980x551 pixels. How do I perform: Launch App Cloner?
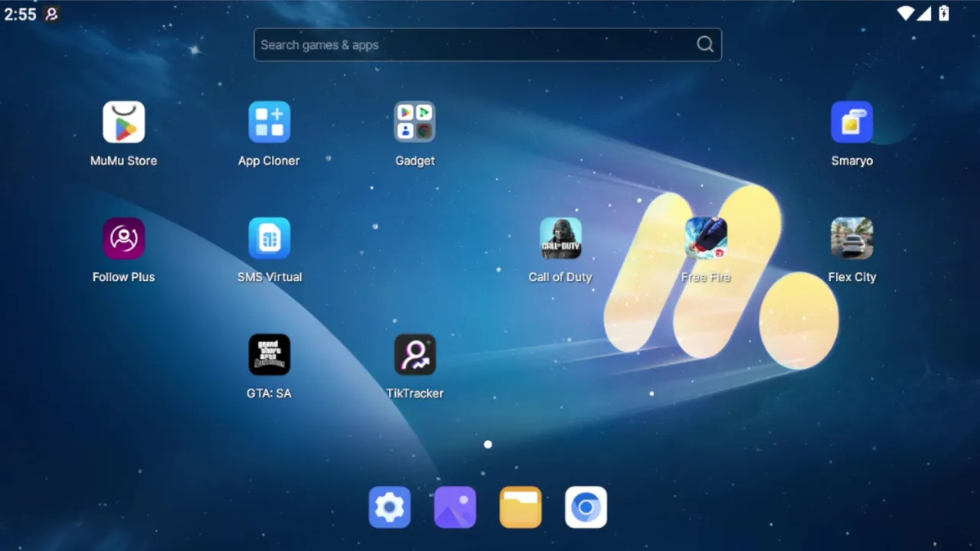269,122
